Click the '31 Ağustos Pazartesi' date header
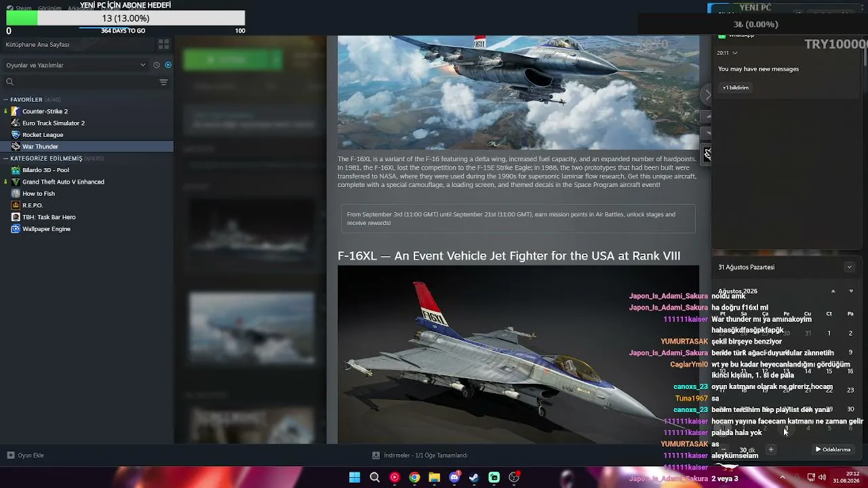Screen dimensions: 868x488 pyautogui.click(x=746, y=267)
